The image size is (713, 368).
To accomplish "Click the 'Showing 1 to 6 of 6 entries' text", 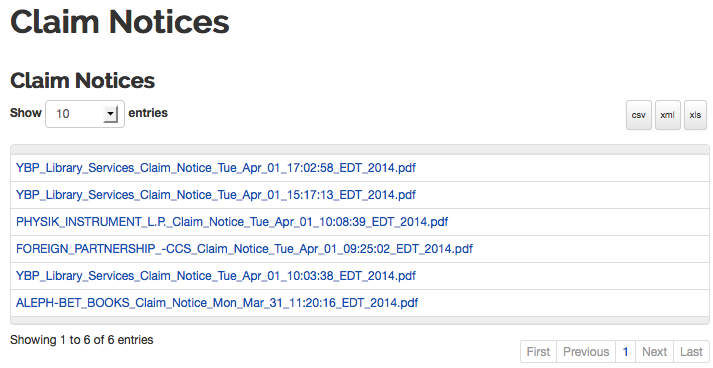I will pos(81,340).
